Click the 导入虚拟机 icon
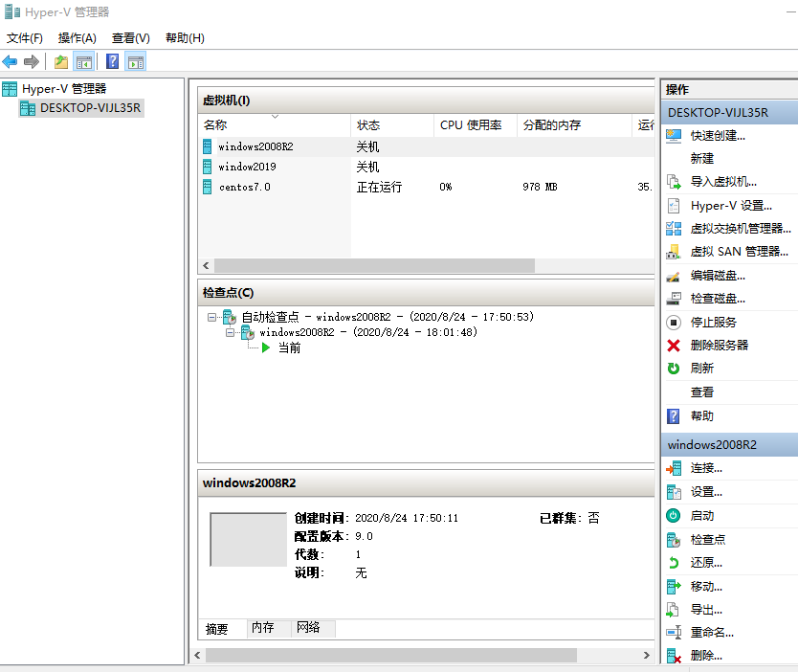This screenshot has height=672, width=798. coord(674,182)
